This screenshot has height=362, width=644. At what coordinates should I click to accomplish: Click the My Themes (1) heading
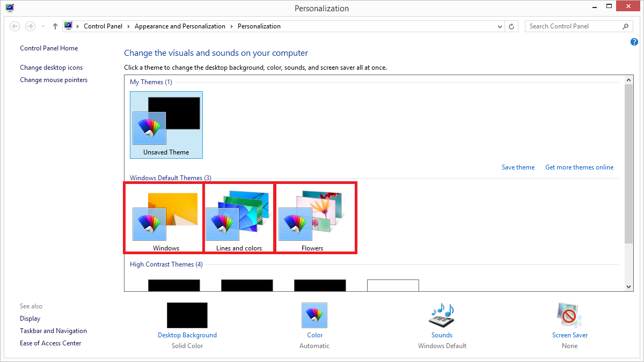click(151, 82)
